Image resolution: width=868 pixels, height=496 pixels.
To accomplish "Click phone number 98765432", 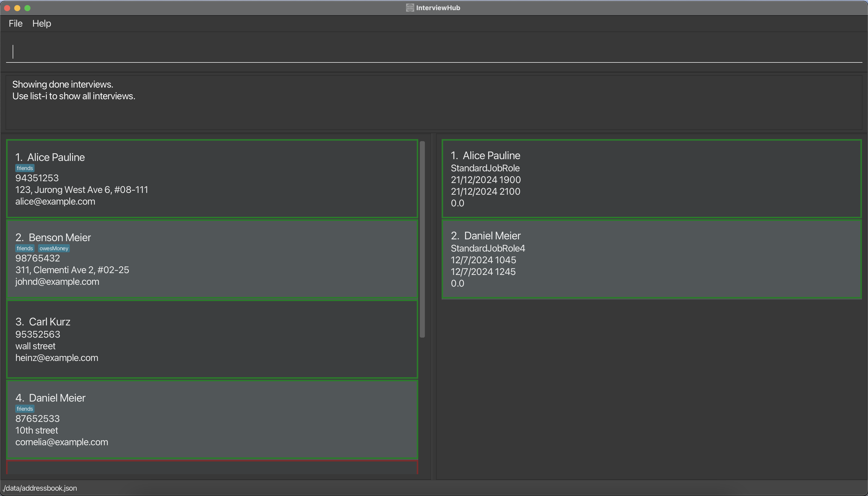I will [x=38, y=258].
